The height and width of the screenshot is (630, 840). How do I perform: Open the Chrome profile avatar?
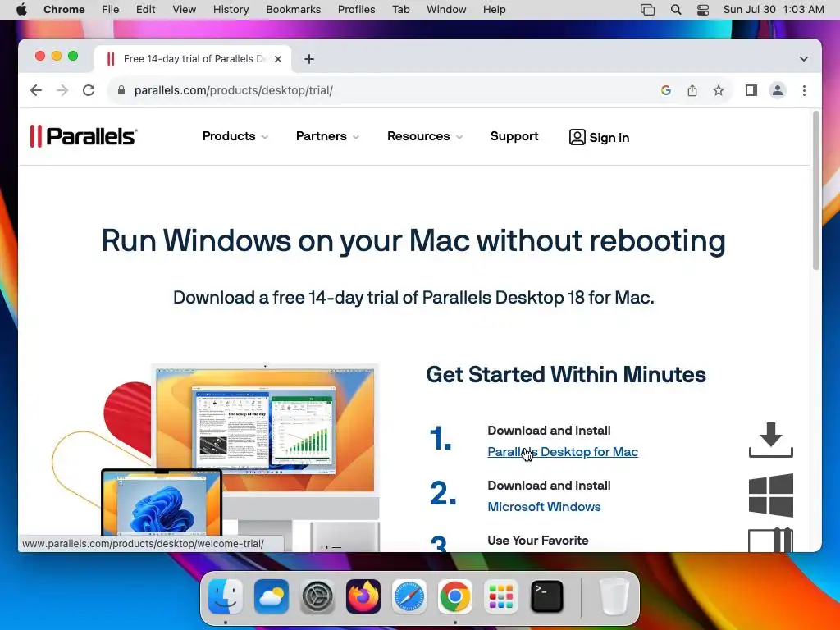coord(778,90)
